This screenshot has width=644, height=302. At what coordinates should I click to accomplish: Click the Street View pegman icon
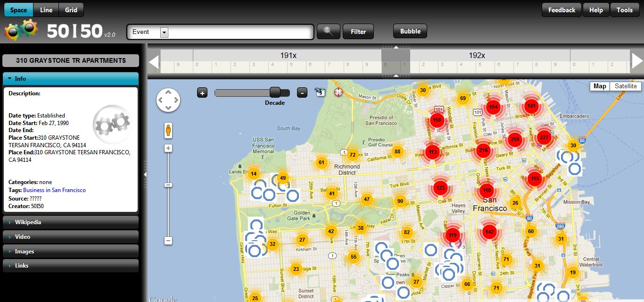tap(168, 130)
